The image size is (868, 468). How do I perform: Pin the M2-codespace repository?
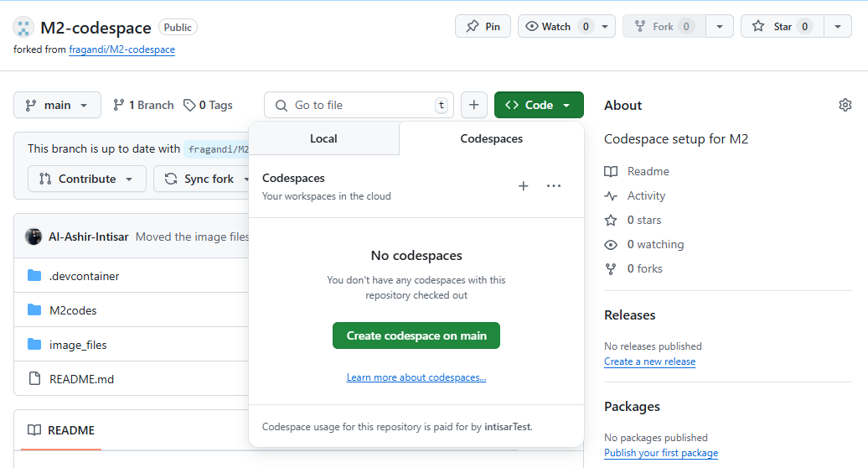pyautogui.click(x=483, y=27)
